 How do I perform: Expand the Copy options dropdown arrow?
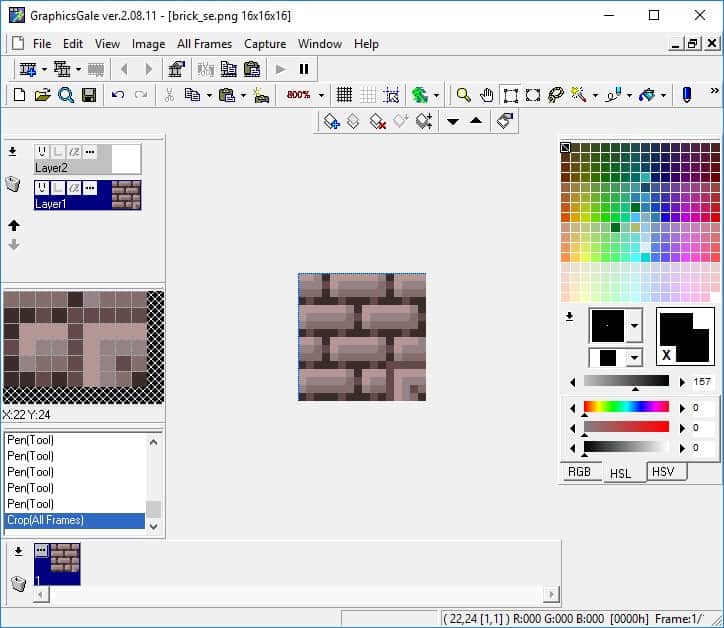[x=209, y=96]
